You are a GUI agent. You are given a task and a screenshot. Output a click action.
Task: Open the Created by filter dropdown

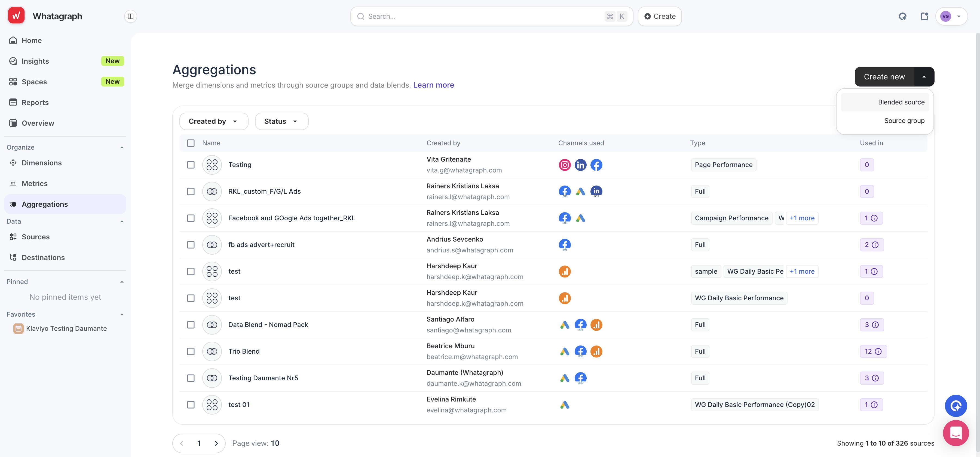click(x=213, y=121)
